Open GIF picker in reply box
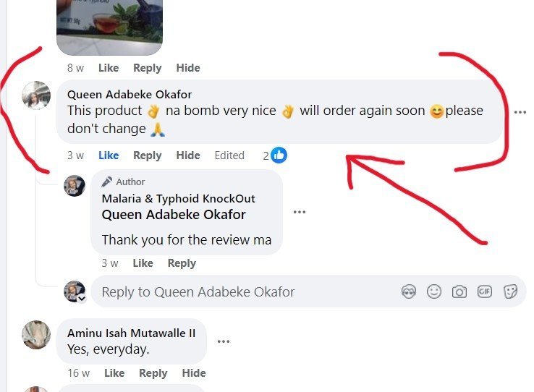The height and width of the screenshot is (392, 534). [484, 291]
